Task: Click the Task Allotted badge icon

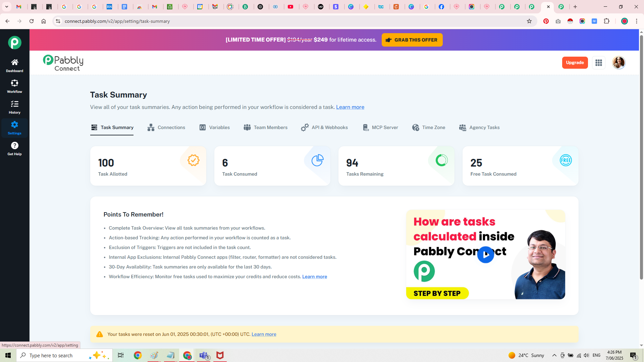Action: tap(193, 160)
